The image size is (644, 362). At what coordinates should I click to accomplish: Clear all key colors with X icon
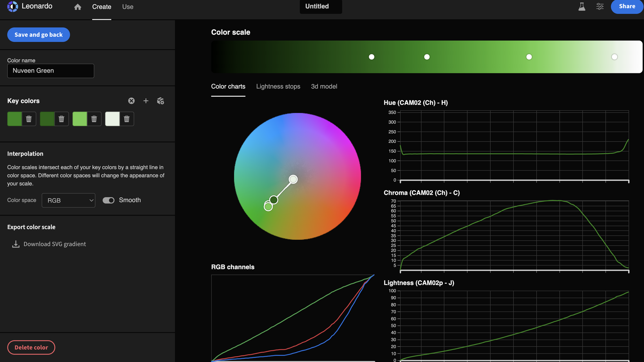(x=131, y=101)
